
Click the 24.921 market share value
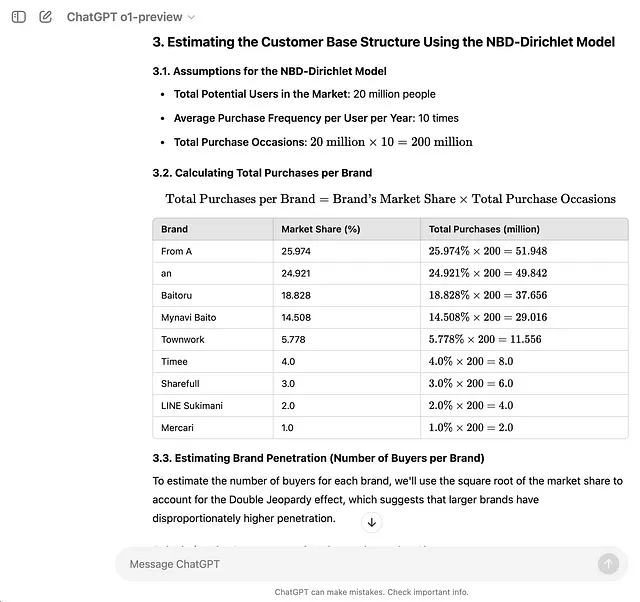(x=296, y=273)
